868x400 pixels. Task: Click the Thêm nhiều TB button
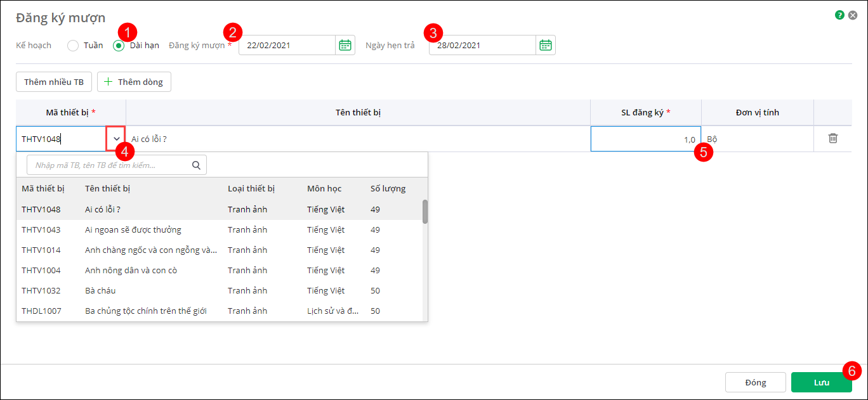pyautogui.click(x=54, y=82)
